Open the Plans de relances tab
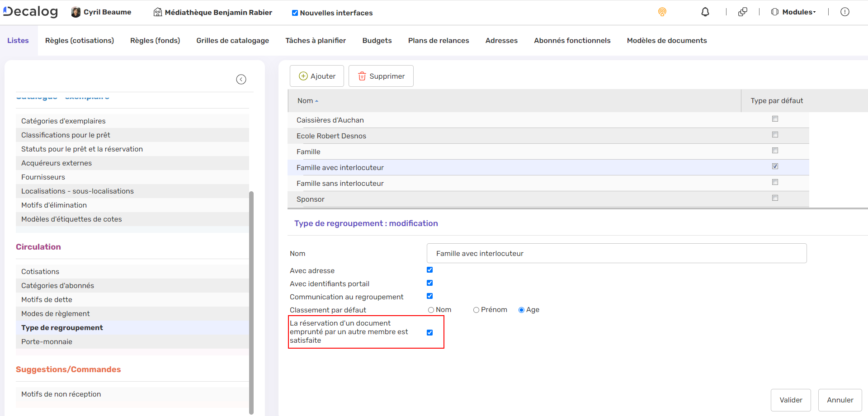This screenshot has height=416, width=868. point(438,41)
